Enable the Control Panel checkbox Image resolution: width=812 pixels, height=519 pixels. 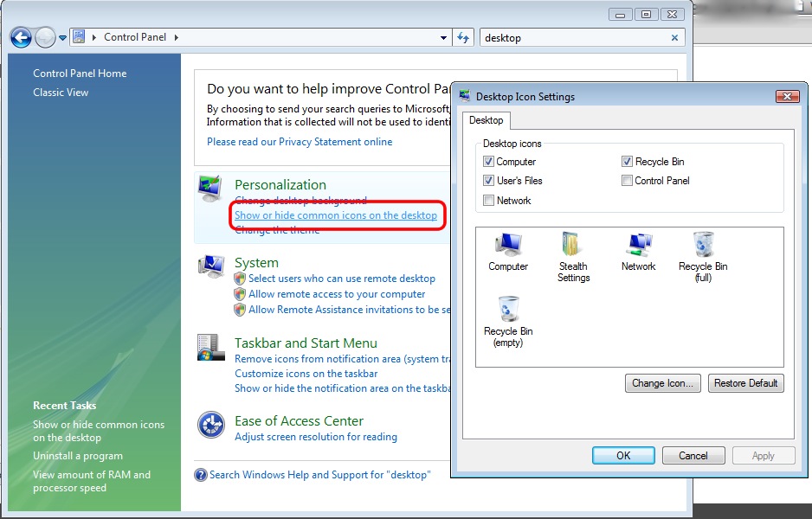pyautogui.click(x=627, y=181)
